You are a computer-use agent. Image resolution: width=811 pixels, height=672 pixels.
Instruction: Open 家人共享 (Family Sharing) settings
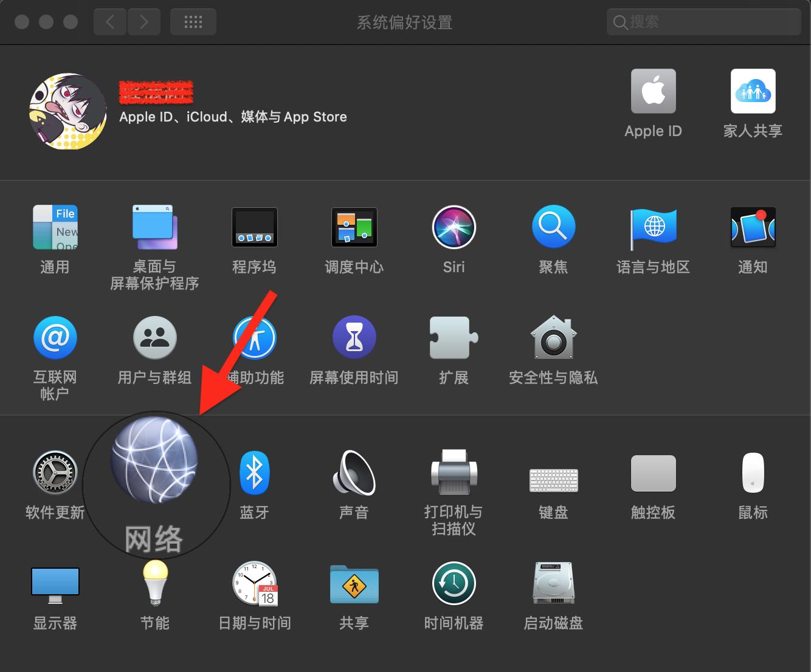(x=753, y=91)
